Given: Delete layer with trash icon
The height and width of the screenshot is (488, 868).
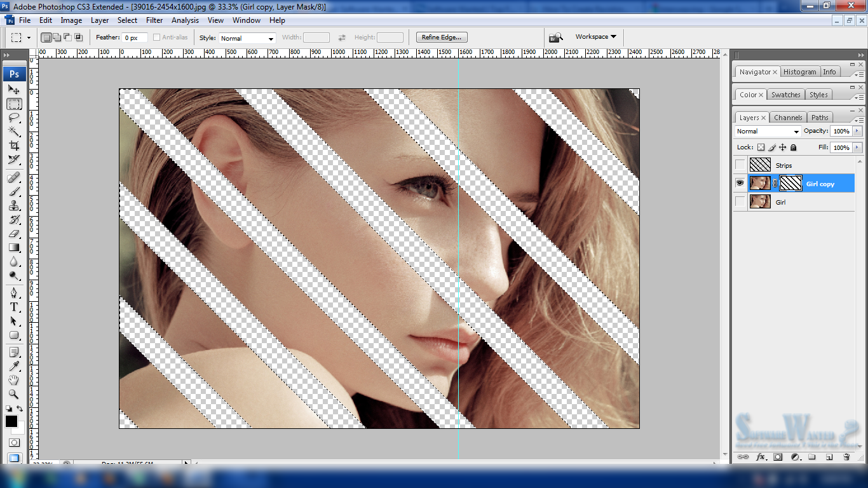Looking at the screenshot, I should 846,457.
